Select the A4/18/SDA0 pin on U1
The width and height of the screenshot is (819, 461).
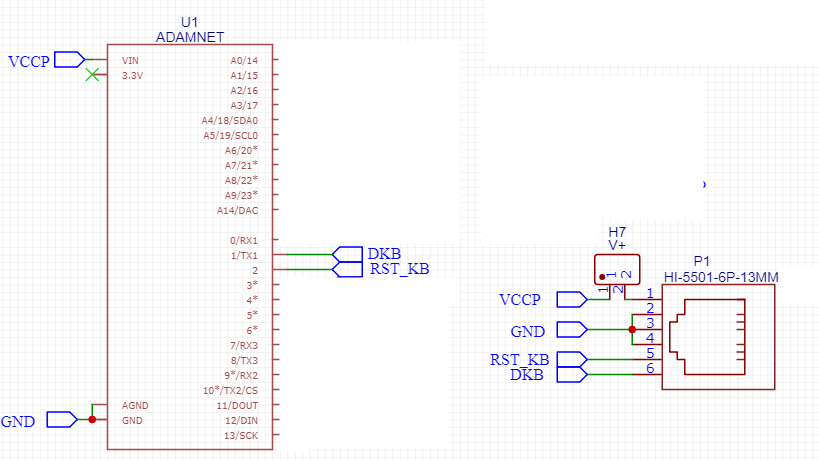point(229,120)
